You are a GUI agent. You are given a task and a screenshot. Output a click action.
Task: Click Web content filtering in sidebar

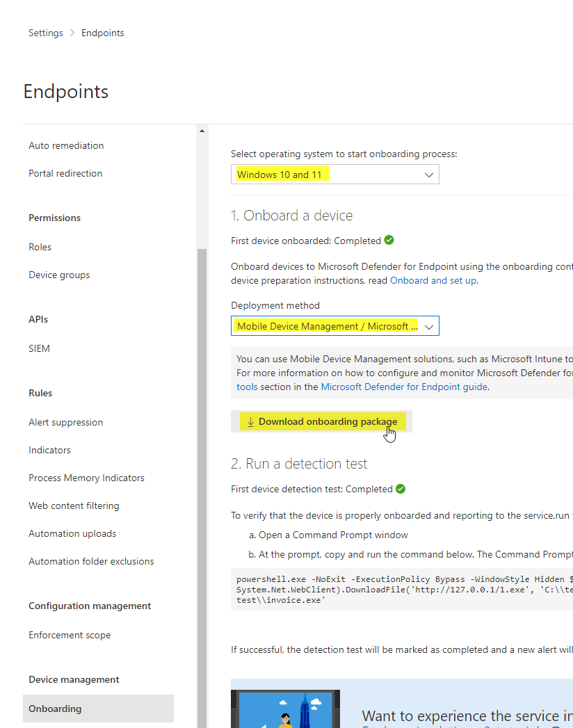[74, 505]
